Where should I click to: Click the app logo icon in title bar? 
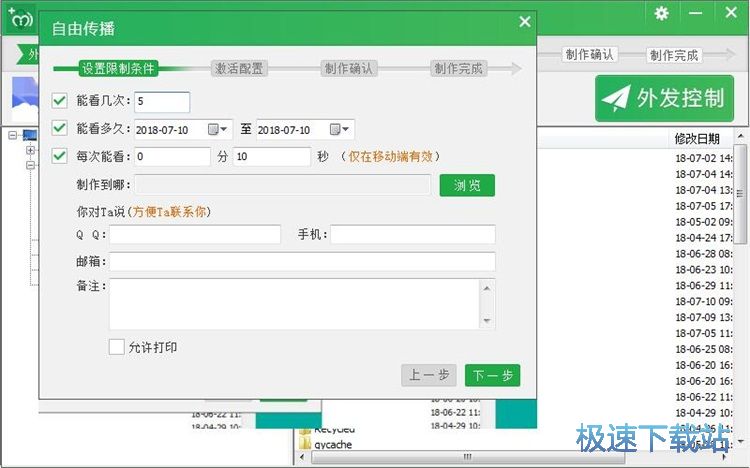pyautogui.click(x=20, y=17)
